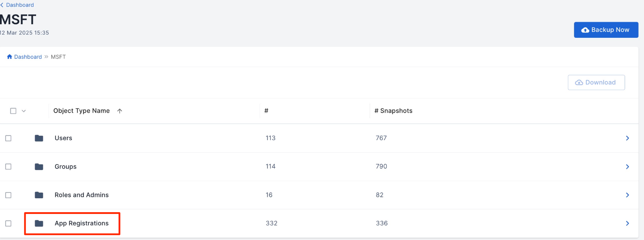
Task: Expand the Users row chevron
Action: (x=628, y=138)
